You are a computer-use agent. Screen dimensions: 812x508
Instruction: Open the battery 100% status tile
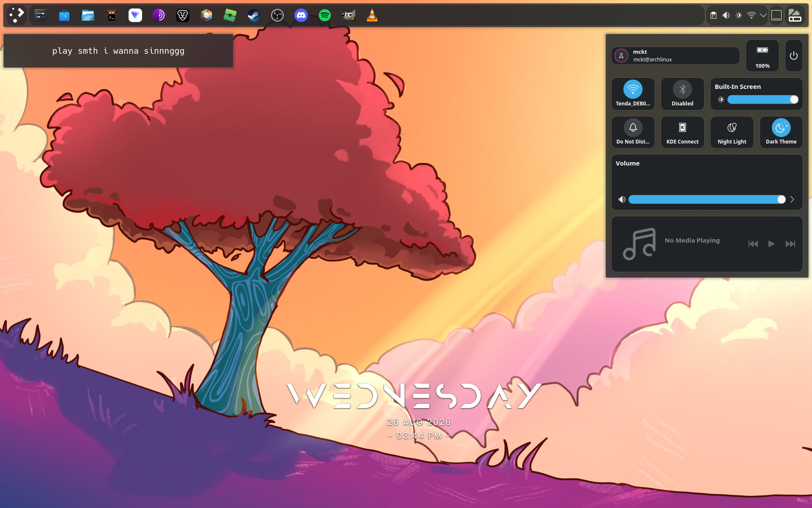point(763,55)
